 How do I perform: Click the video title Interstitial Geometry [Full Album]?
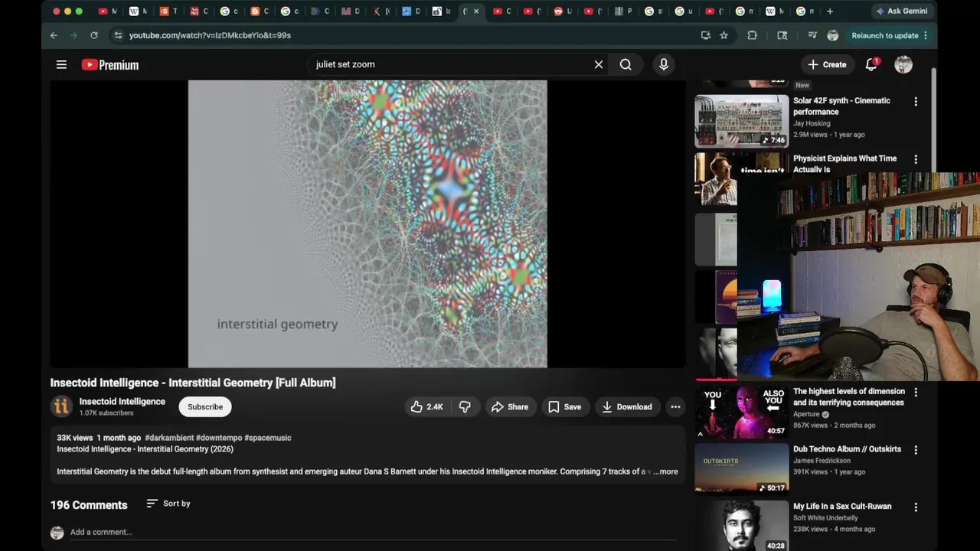click(193, 383)
